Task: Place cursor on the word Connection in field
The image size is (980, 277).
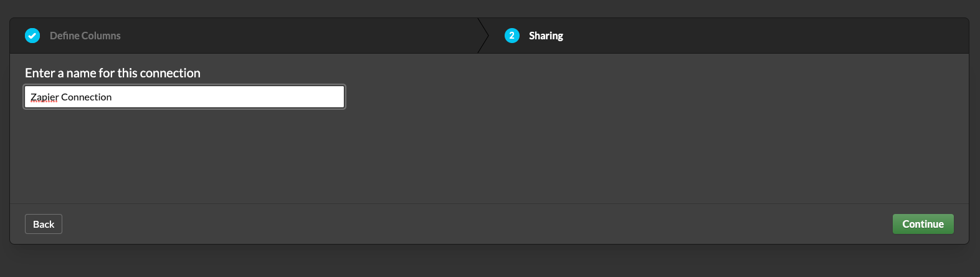Action: (x=87, y=97)
